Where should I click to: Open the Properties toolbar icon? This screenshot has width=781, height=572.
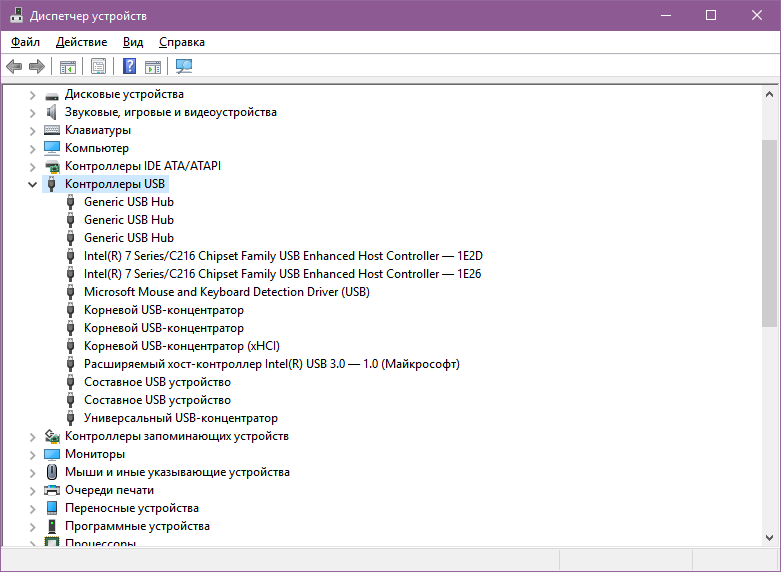point(99,66)
